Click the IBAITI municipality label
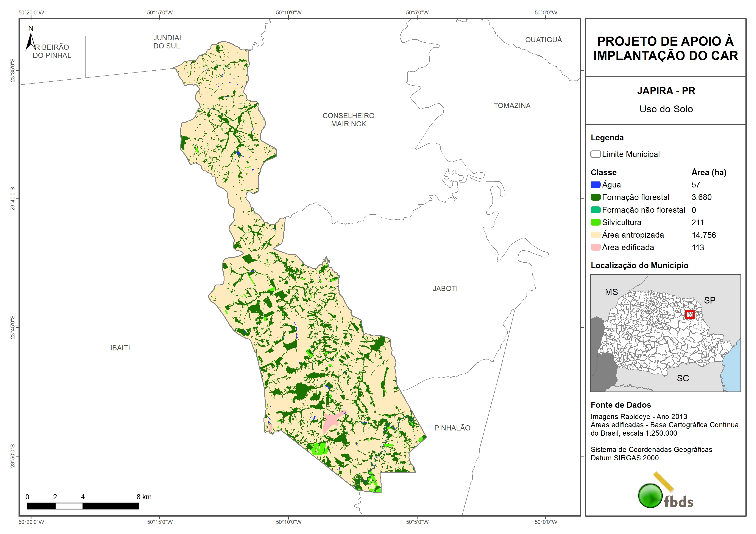Image resolution: width=756 pixels, height=534 pixels. [120, 348]
